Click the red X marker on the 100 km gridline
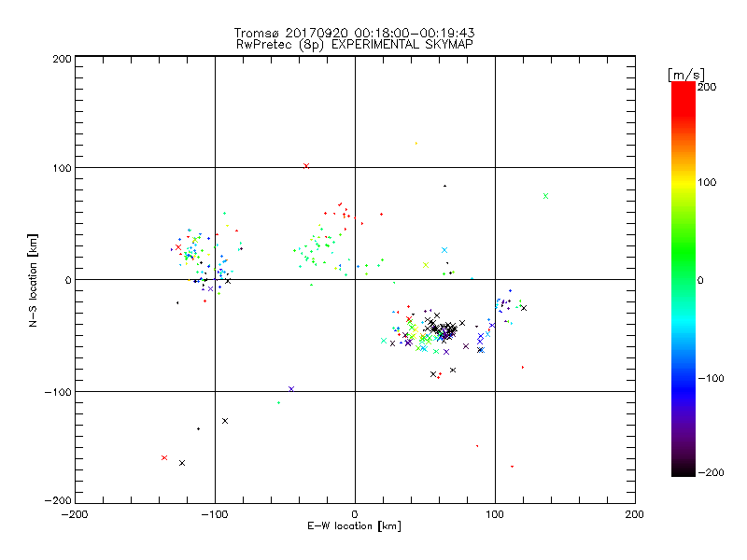 coord(306,166)
